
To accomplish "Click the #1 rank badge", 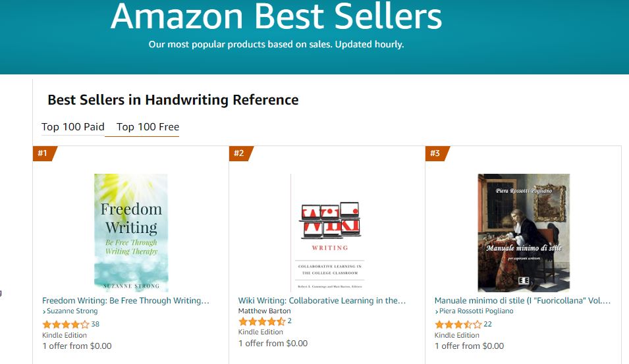I will [x=43, y=153].
